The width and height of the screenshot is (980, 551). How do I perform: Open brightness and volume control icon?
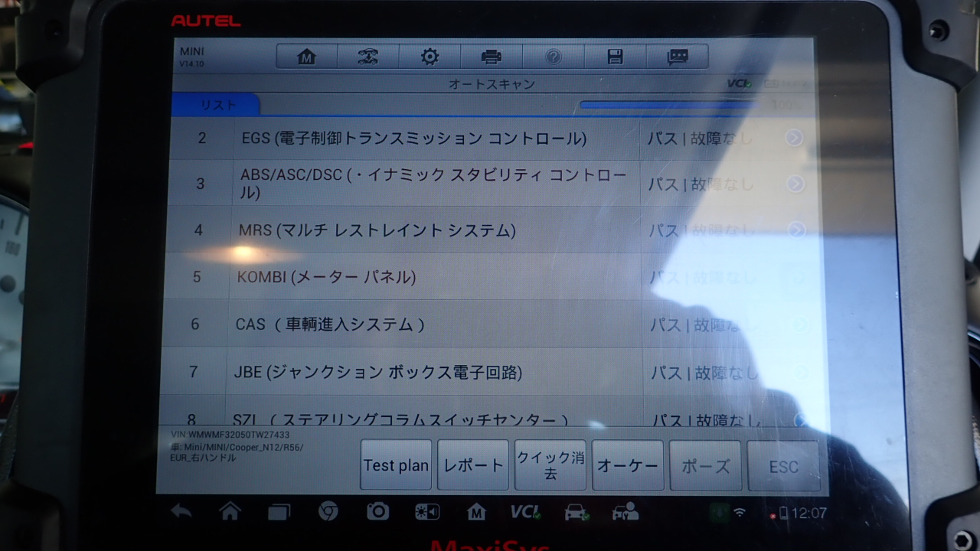[426, 512]
